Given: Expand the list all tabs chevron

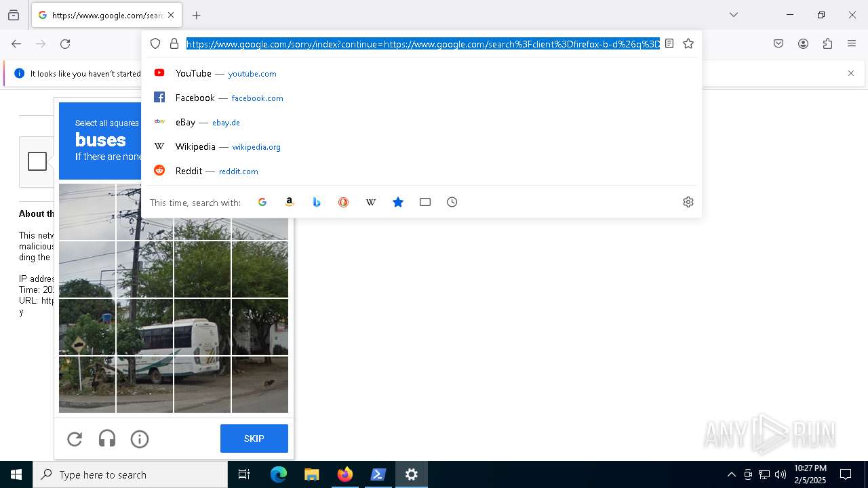Looking at the screenshot, I should coord(734,15).
